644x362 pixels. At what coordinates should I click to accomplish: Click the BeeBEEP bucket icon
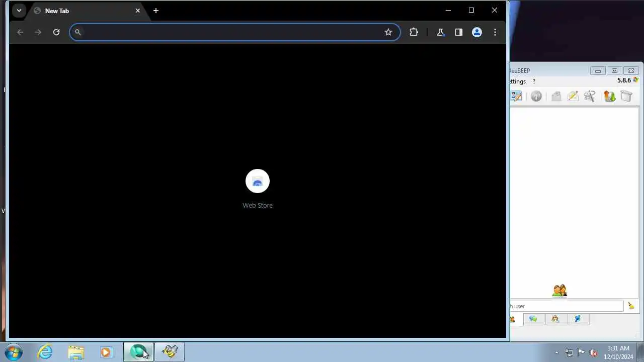pos(626,96)
